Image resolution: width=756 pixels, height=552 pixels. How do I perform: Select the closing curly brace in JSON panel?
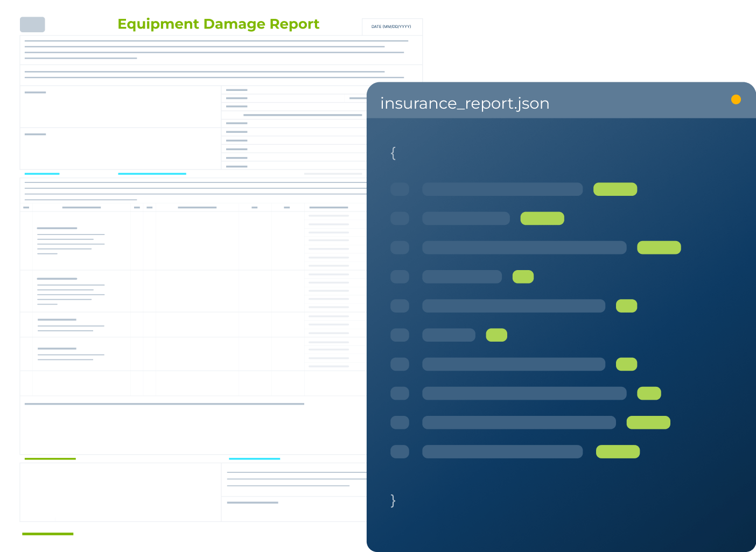point(393,501)
